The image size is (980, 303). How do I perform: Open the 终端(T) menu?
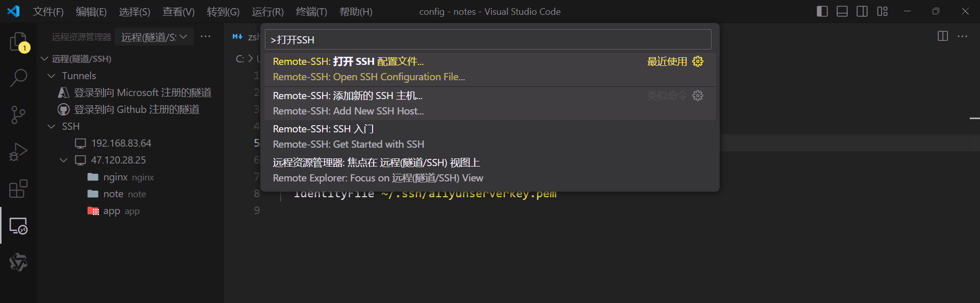pos(311,11)
